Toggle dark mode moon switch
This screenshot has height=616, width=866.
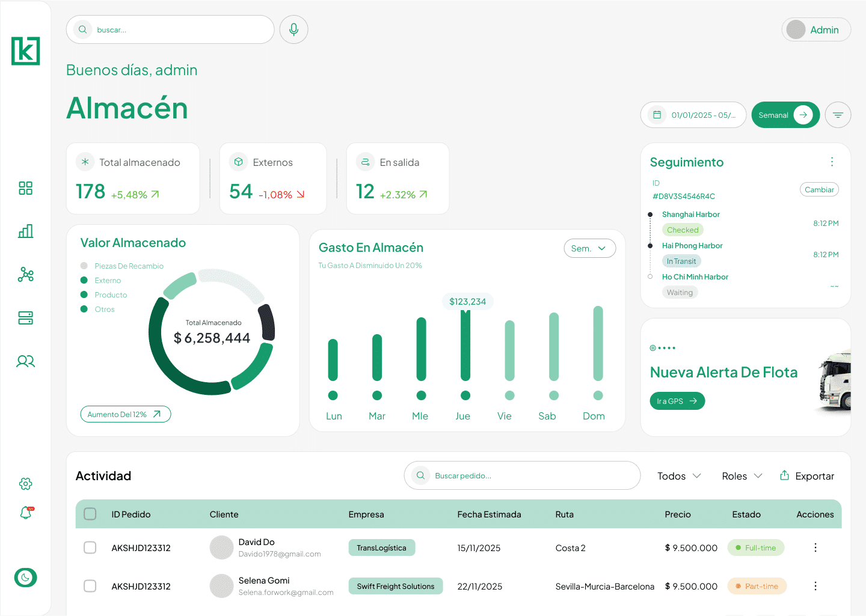tap(25, 578)
